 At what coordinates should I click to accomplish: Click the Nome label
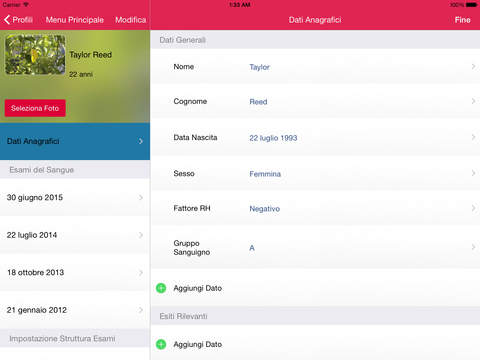[x=184, y=67]
